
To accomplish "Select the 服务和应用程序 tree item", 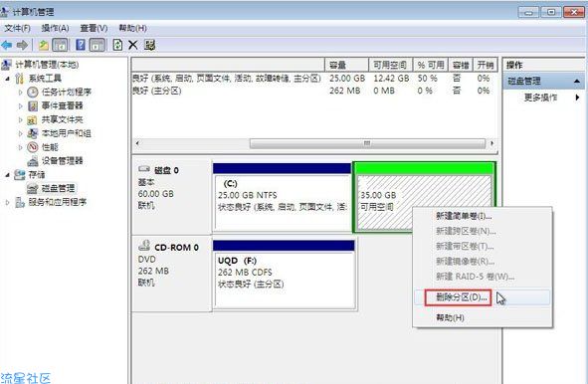I will tap(58, 203).
